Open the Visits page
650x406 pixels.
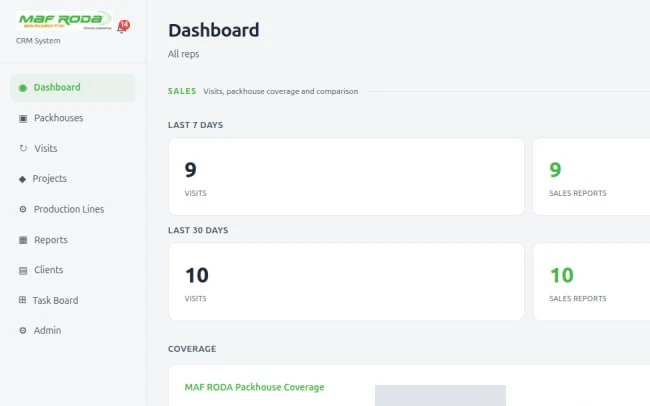pos(73,148)
